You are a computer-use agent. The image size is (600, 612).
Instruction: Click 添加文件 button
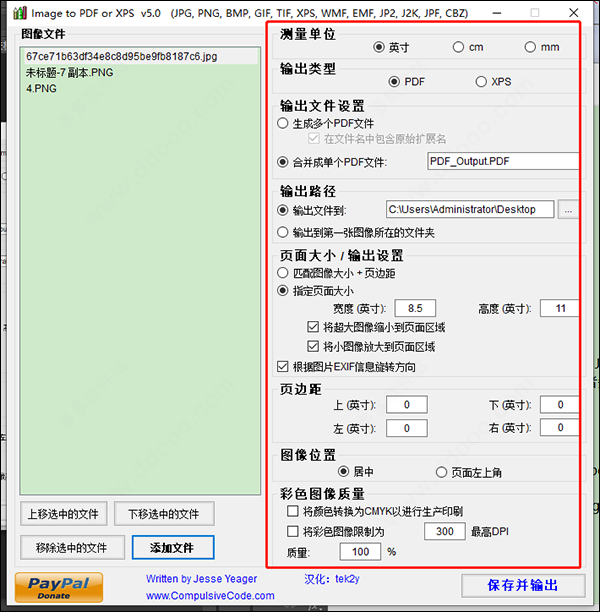173,547
